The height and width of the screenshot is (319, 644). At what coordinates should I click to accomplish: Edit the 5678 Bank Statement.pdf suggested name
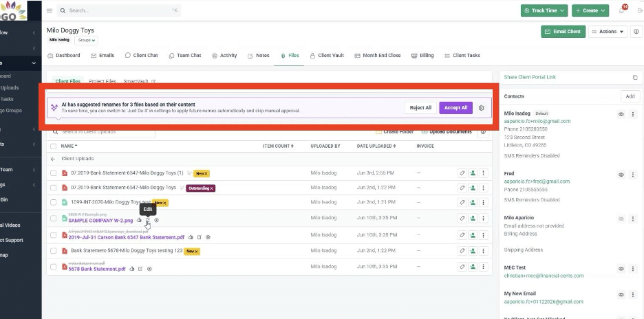click(140, 269)
